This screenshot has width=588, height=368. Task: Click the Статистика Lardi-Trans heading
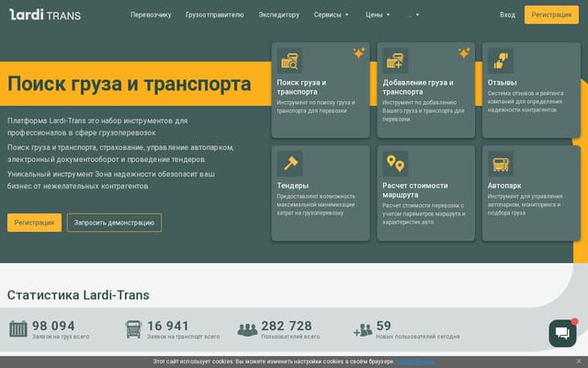tap(78, 295)
